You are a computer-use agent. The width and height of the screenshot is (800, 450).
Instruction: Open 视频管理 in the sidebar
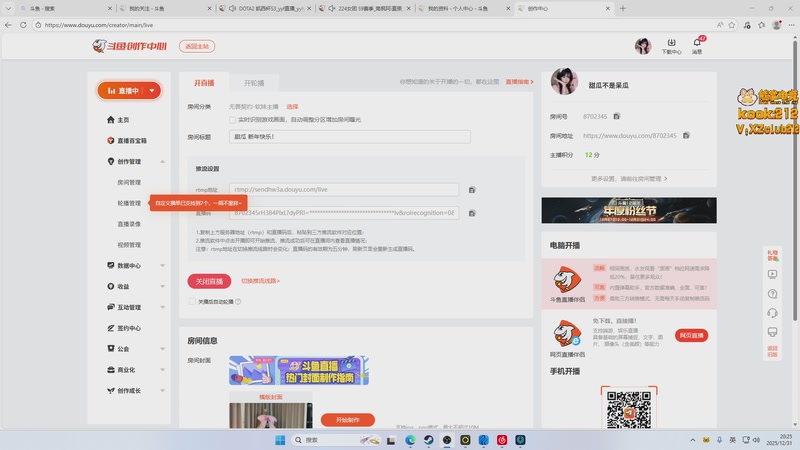point(129,245)
